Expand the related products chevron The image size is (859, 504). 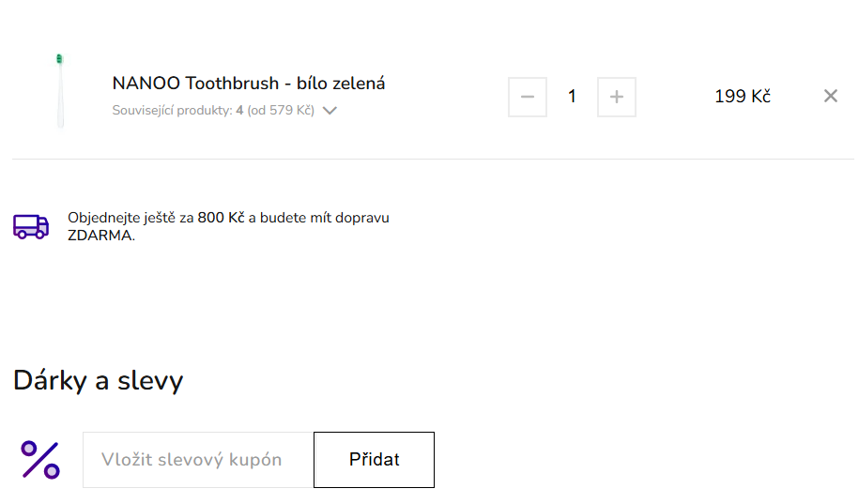pos(330,111)
